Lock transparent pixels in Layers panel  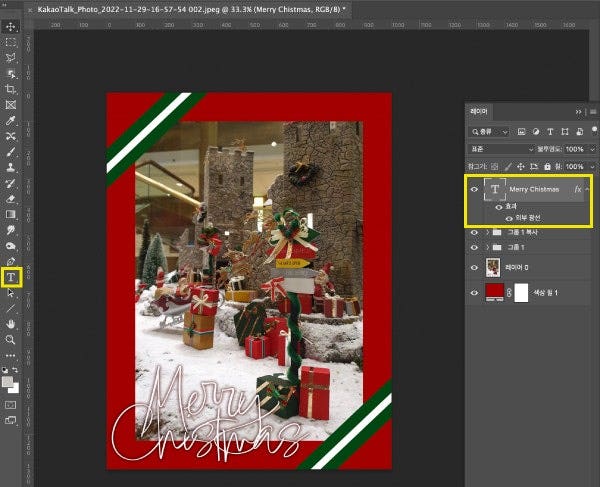tap(495, 166)
